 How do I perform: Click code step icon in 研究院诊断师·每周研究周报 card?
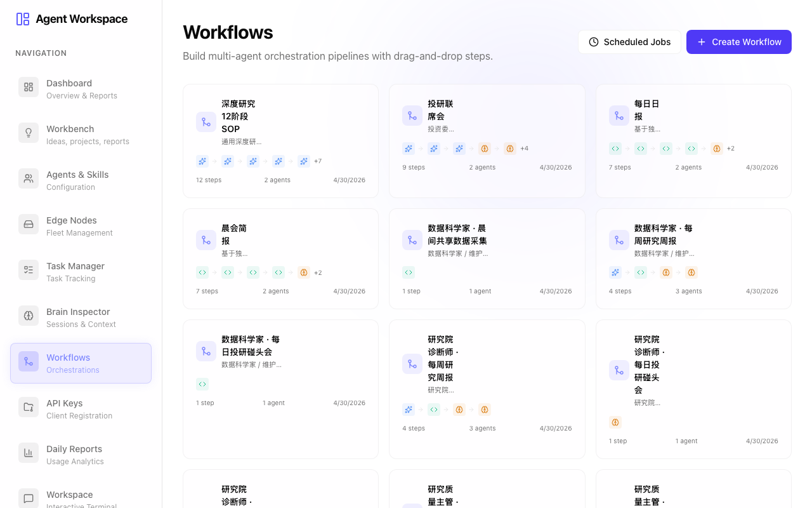[434, 410]
